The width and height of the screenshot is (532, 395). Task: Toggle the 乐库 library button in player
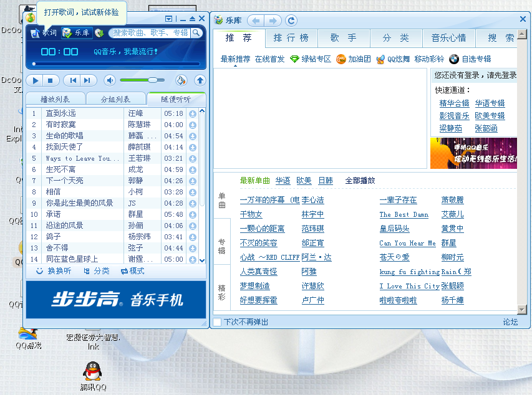(76, 33)
